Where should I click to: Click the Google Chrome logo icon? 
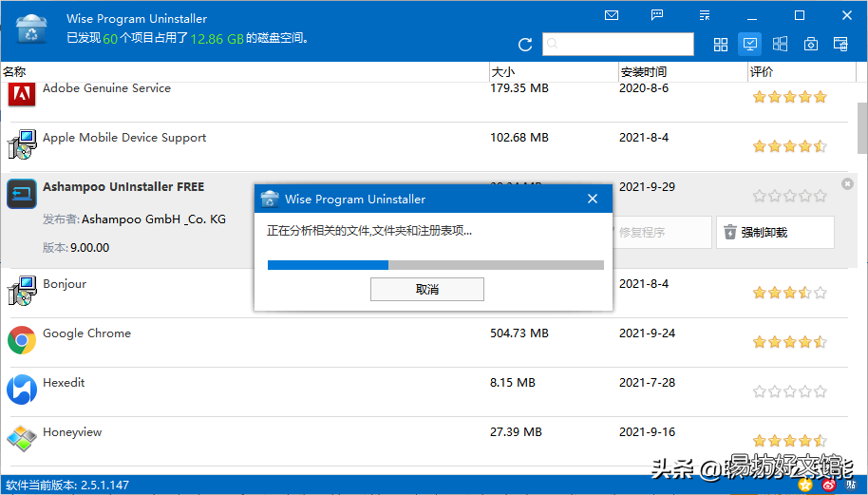22,340
